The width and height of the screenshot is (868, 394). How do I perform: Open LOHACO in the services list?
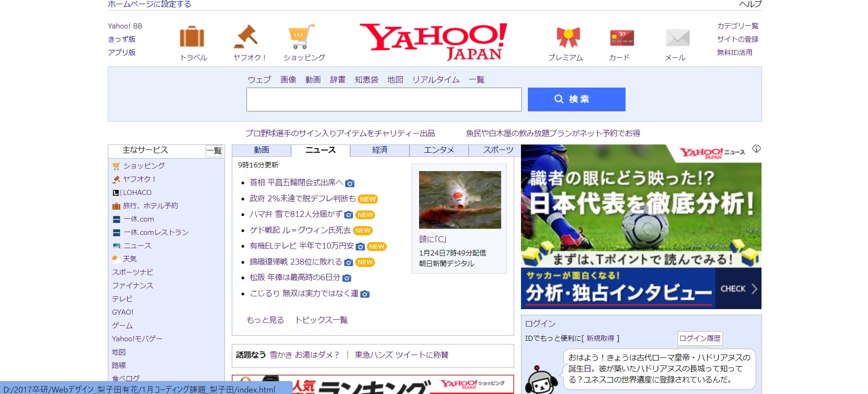point(137,193)
